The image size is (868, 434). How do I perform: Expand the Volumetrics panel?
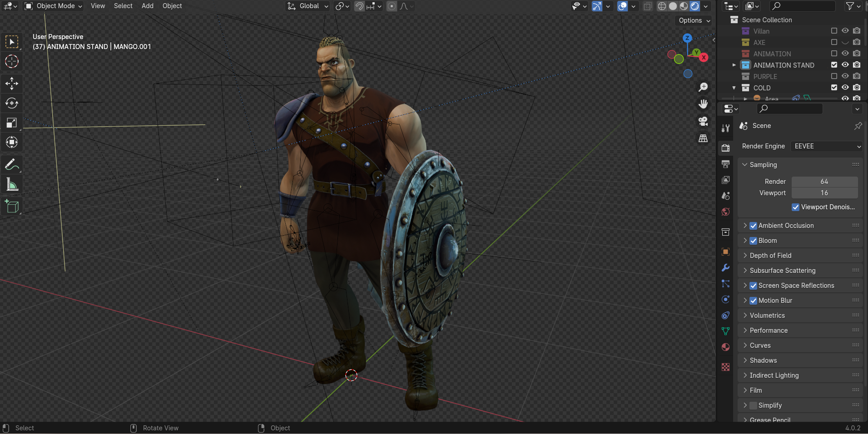745,316
